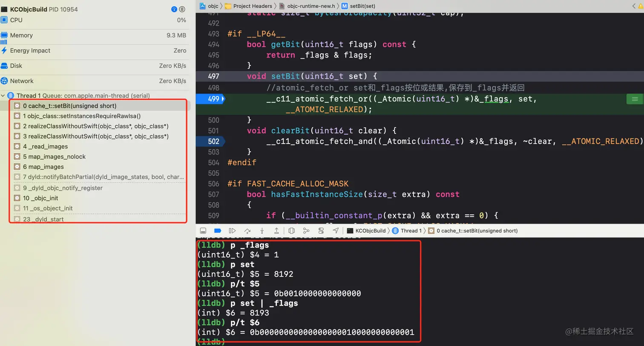Click the blue process info icon
644x346 pixels.
pos(174,9)
